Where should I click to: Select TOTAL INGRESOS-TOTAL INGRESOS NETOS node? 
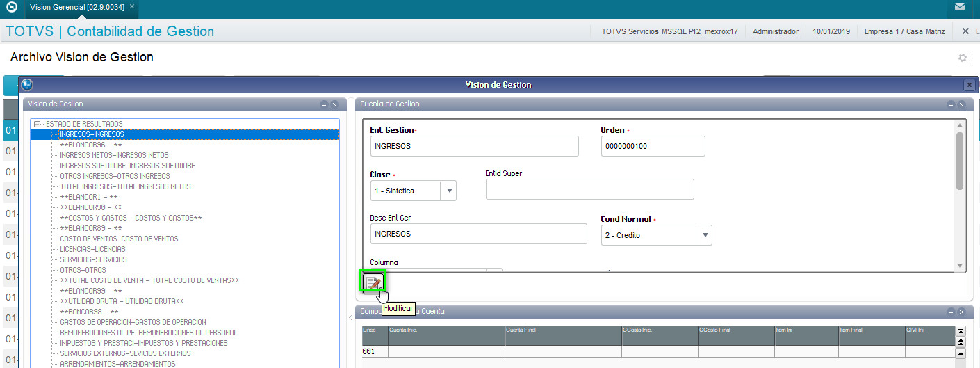point(125,186)
